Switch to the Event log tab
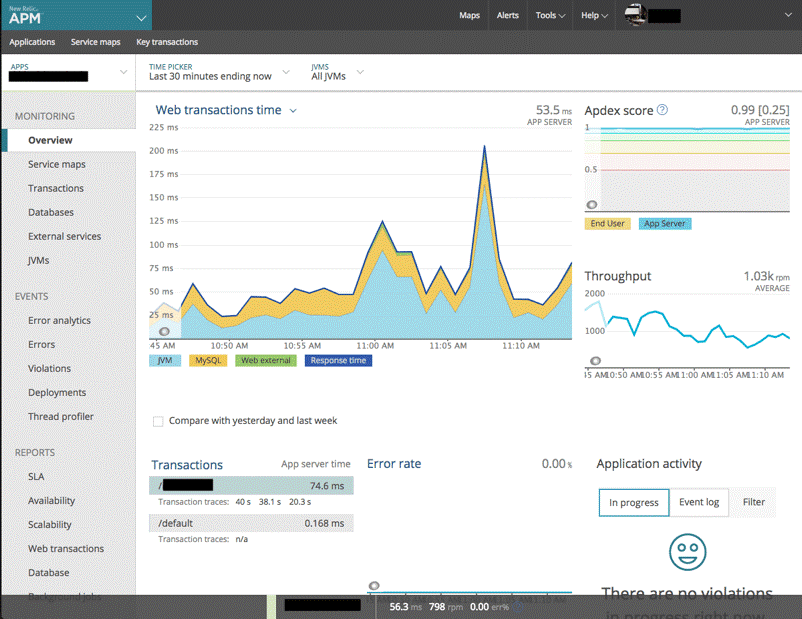Image resolution: width=802 pixels, height=619 pixels. pos(698,502)
